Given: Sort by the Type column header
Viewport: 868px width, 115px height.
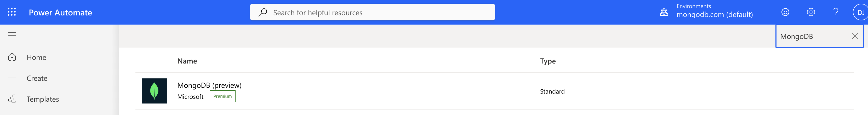Looking at the screenshot, I should pyautogui.click(x=548, y=61).
